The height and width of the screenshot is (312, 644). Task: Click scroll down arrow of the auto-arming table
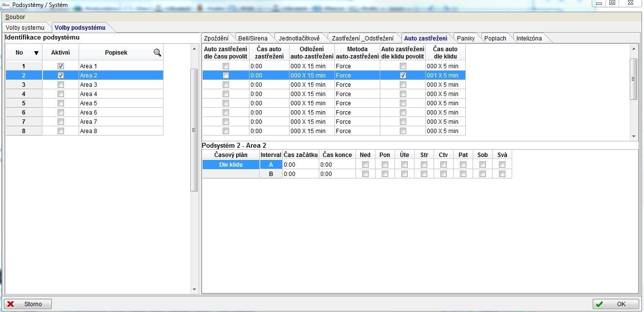click(x=634, y=137)
